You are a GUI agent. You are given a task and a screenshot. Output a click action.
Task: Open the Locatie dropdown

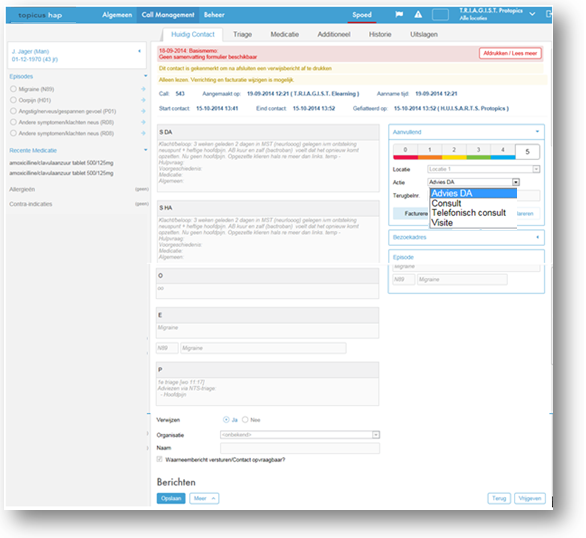click(484, 169)
